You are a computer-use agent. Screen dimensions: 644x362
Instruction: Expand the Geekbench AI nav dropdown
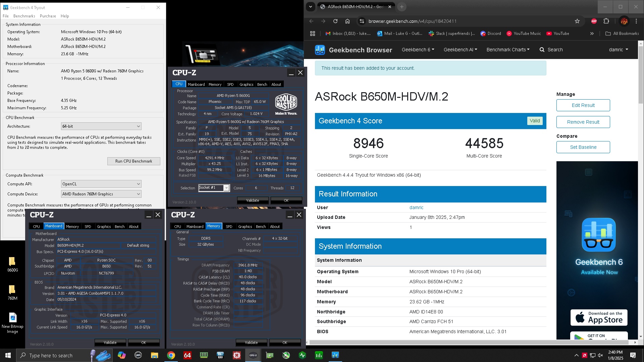pyautogui.click(x=460, y=50)
